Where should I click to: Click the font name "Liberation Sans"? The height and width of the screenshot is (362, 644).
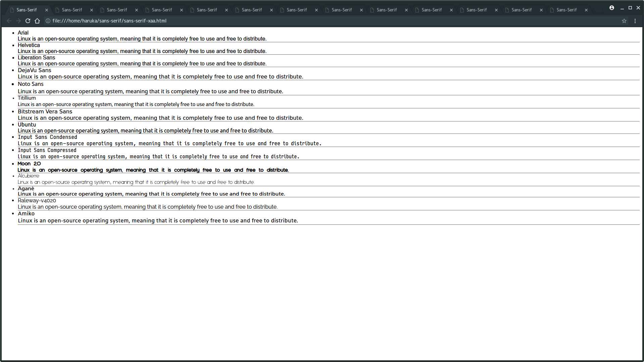pyautogui.click(x=36, y=57)
